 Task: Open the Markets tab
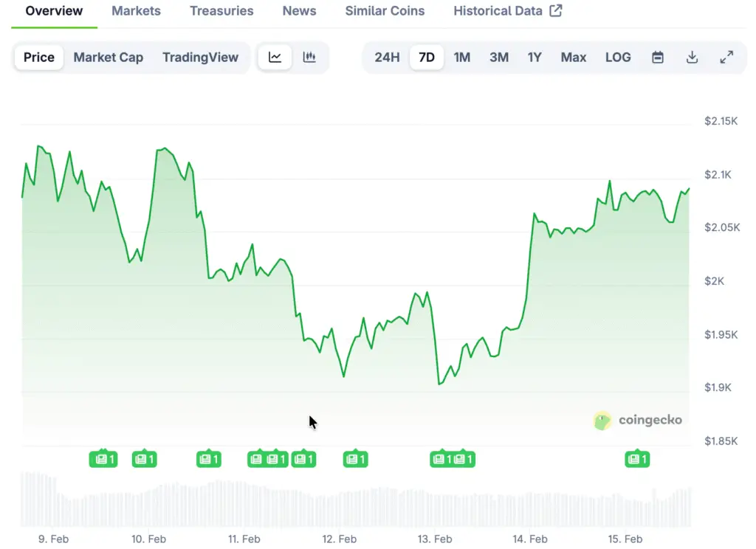[136, 11]
